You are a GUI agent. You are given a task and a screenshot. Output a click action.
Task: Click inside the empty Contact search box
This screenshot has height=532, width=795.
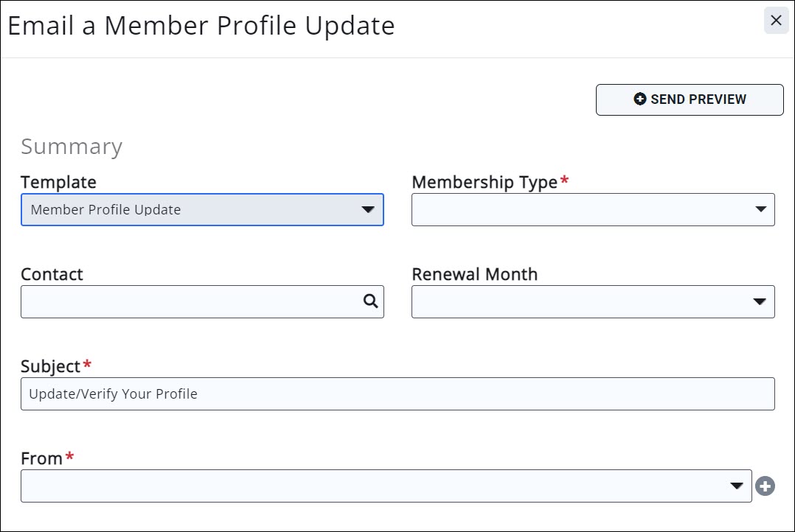[184, 301]
